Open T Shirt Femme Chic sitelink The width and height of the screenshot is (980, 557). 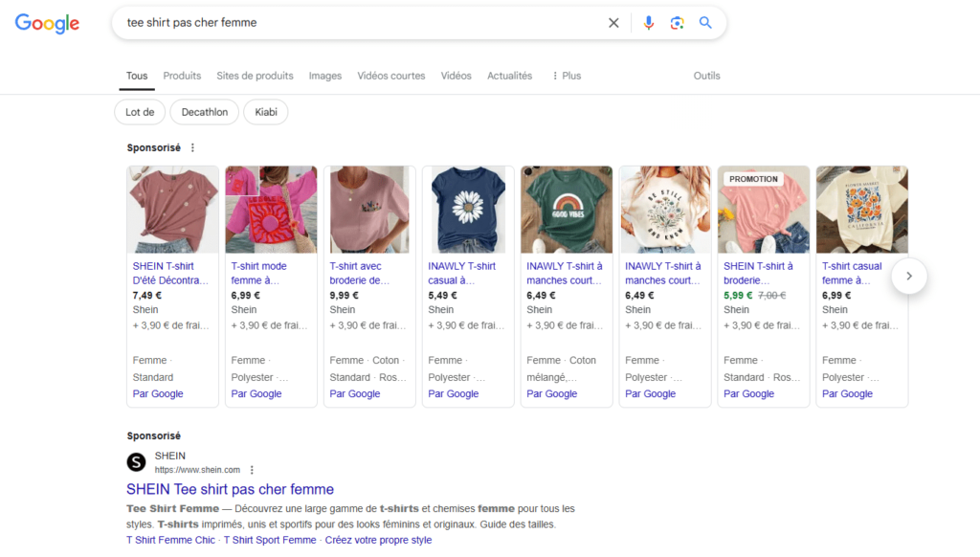click(170, 540)
